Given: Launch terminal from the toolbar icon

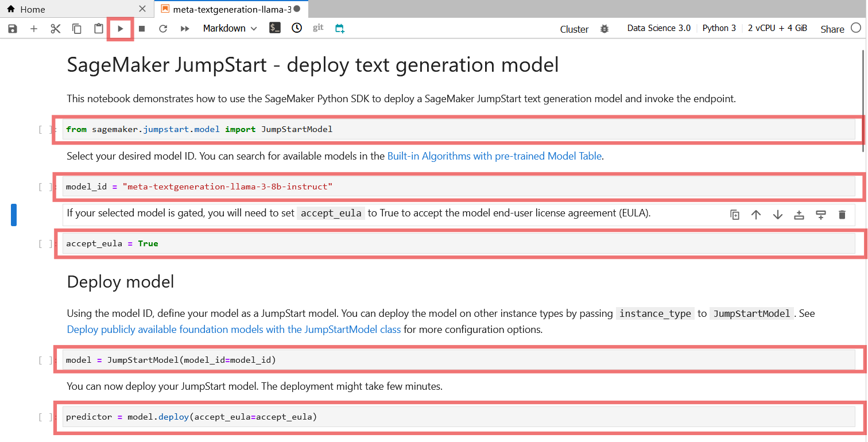Looking at the screenshot, I should coord(275,28).
